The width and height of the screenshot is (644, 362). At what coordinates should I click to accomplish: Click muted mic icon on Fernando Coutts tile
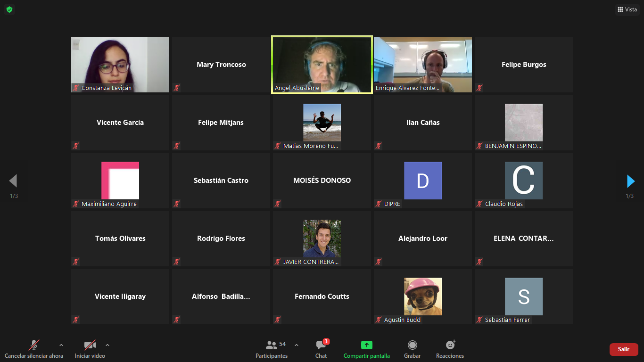pyautogui.click(x=278, y=320)
